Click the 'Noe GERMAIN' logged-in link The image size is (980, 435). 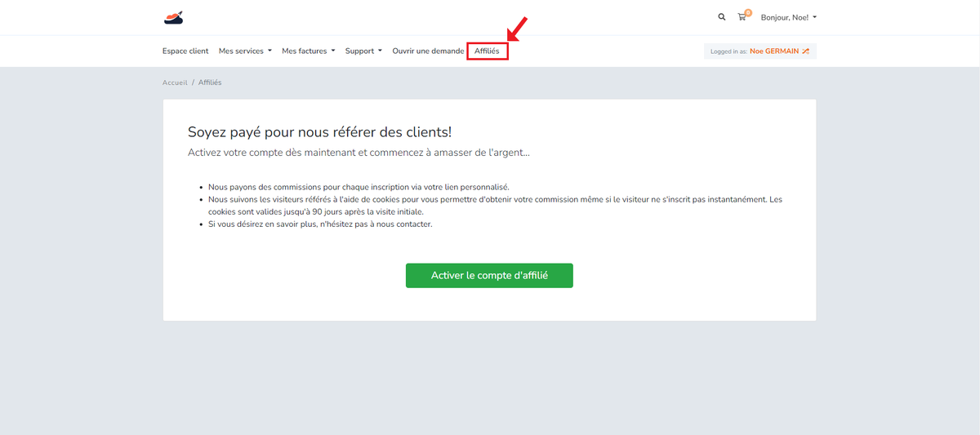[774, 51]
